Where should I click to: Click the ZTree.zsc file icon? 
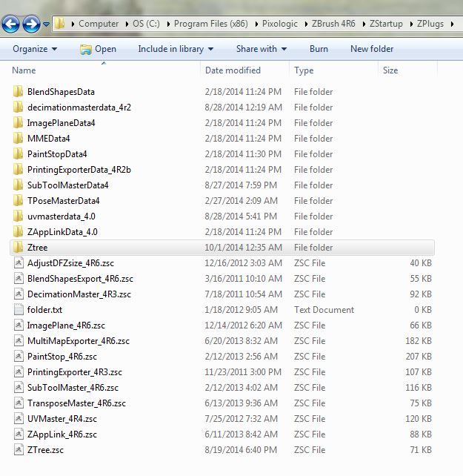[19, 449]
